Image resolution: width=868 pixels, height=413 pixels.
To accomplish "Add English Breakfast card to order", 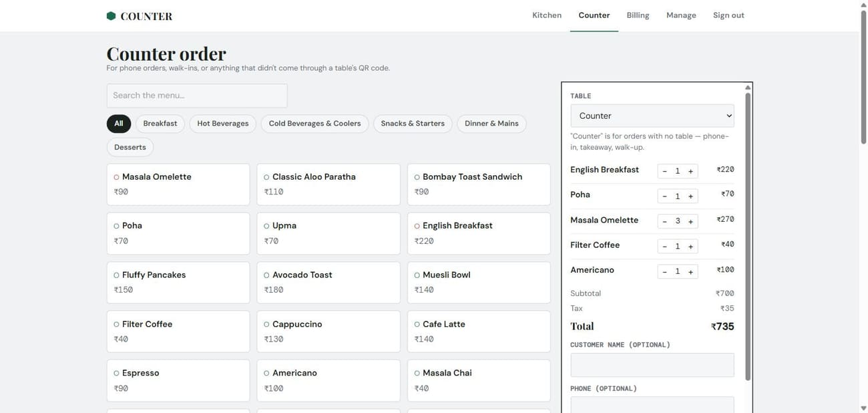I will 479,233.
